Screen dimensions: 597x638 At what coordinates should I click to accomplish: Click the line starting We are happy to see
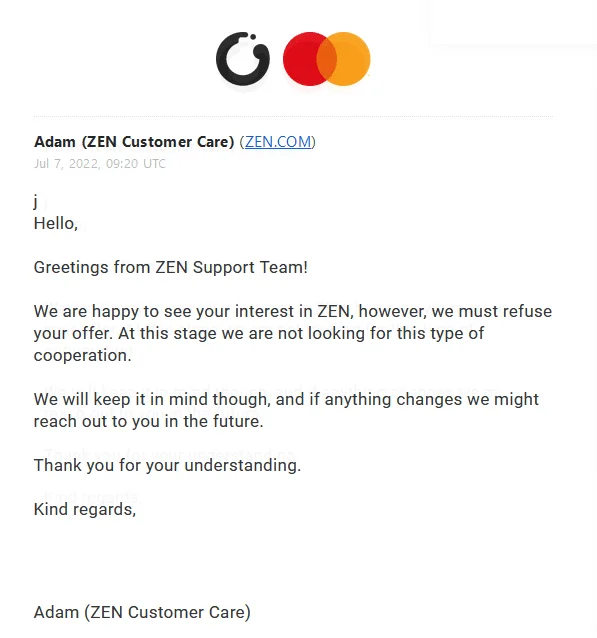293,311
